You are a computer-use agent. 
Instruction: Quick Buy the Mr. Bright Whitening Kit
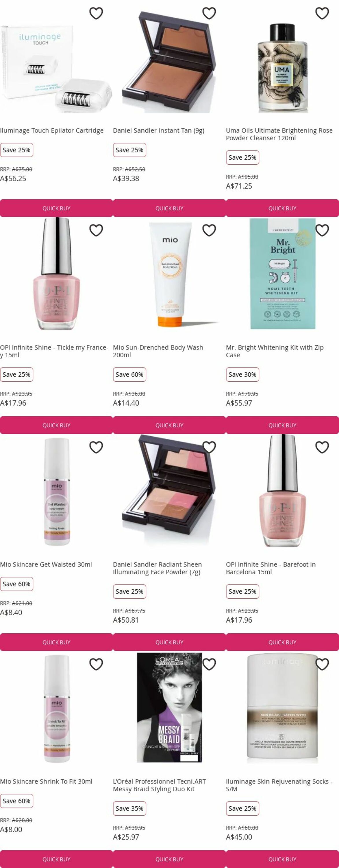[x=282, y=425]
